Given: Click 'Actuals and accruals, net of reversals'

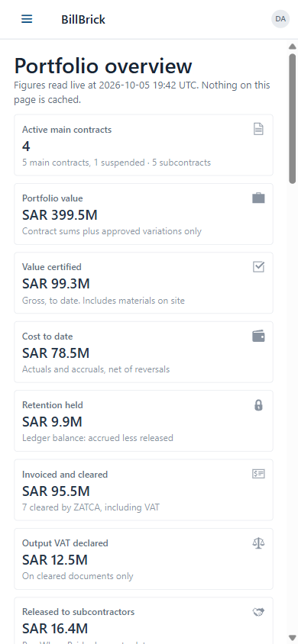Looking at the screenshot, I should click(96, 369).
